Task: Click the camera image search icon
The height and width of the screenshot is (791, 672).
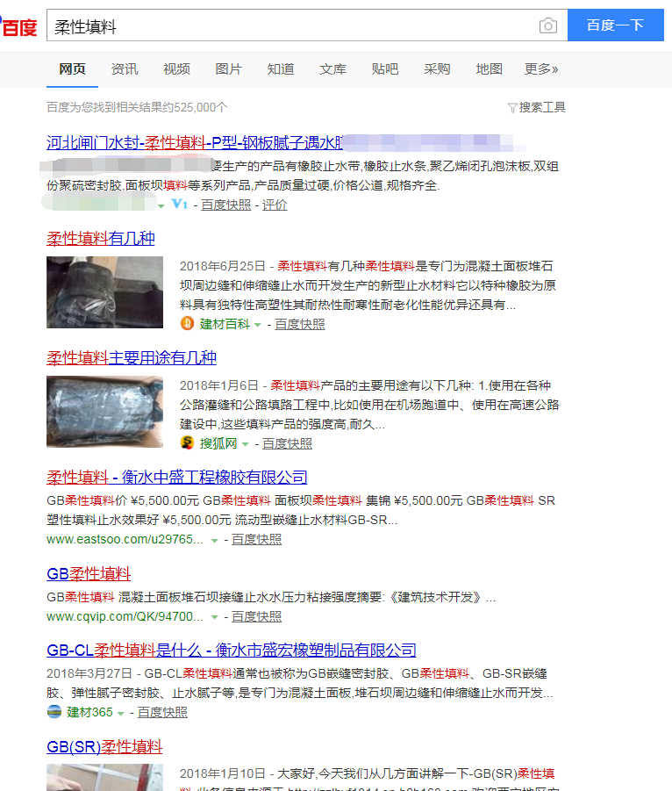Action: (548, 25)
